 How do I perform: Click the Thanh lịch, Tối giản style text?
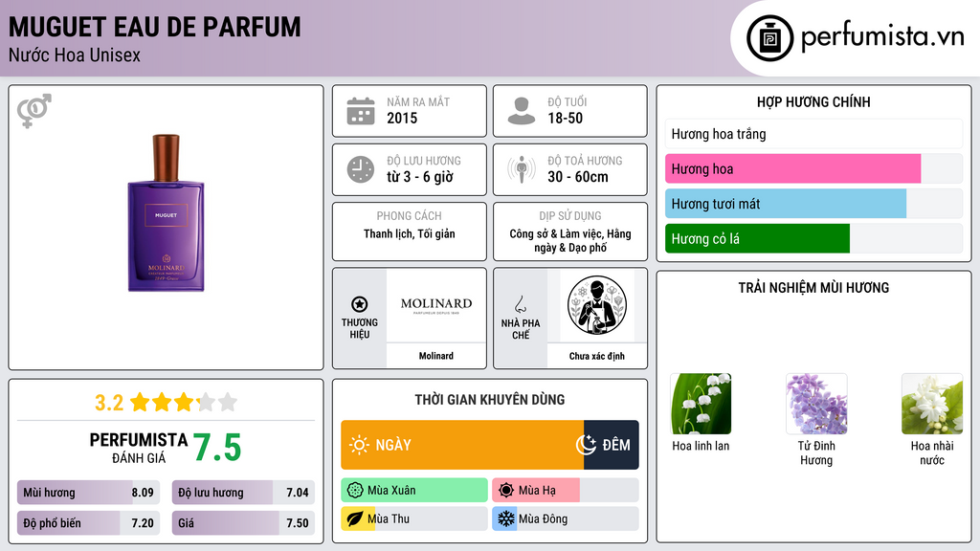[410, 233]
